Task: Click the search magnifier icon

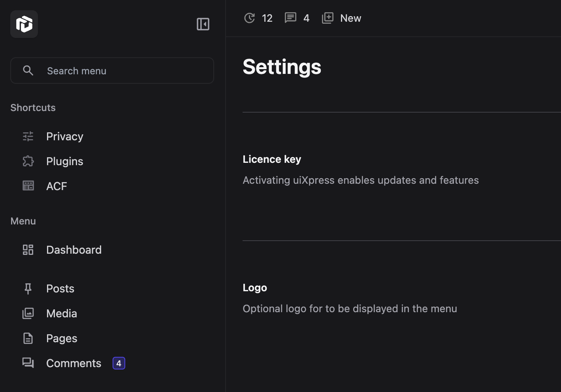Action: 28,70
